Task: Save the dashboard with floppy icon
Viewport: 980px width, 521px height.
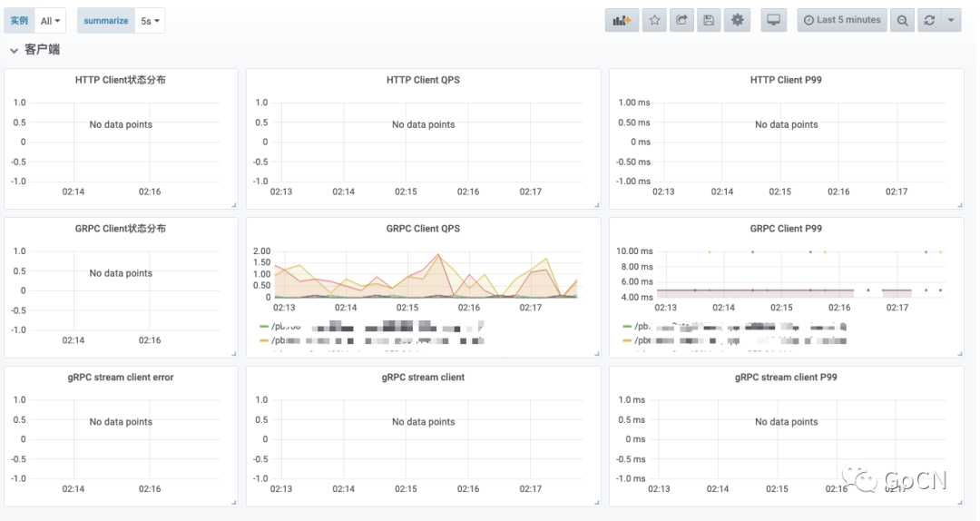Action: pyautogui.click(x=710, y=20)
